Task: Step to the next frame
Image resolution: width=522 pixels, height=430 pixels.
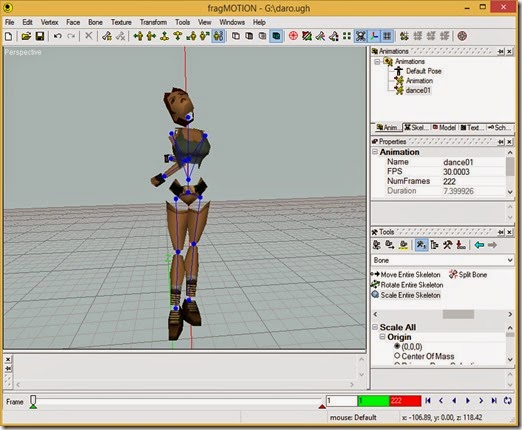Action: (481, 401)
